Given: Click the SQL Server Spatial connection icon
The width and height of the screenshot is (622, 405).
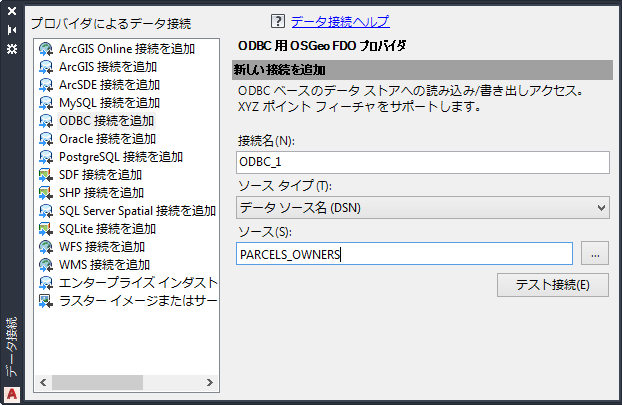Looking at the screenshot, I should coord(46,211).
